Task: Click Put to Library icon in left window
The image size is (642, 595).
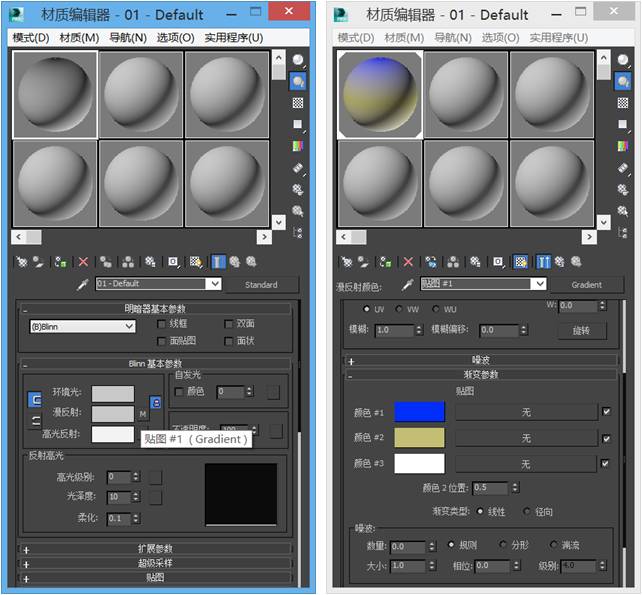Action: pyautogui.click(x=150, y=262)
